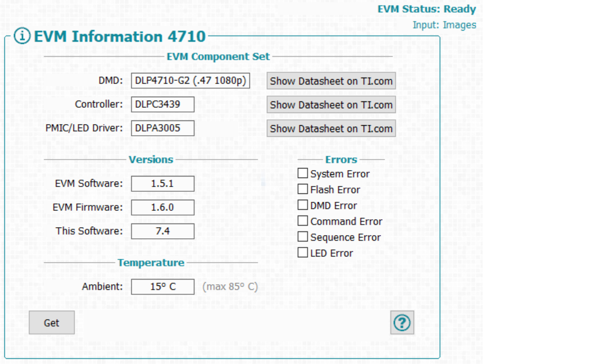Click the EVM Firmware version 1.6.0 field
This screenshot has height=364, width=609.
(163, 207)
